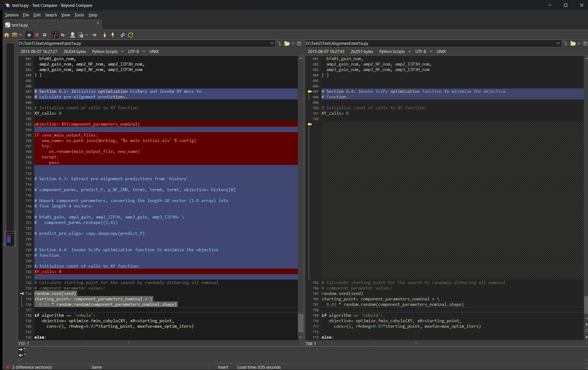The image size is (588, 370).
Task: Open the View menu
Action: [x=65, y=15]
